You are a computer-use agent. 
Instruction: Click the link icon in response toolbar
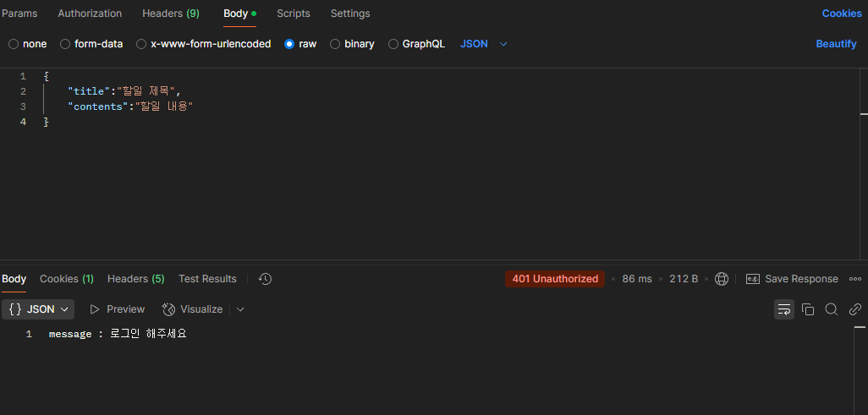tap(854, 309)
